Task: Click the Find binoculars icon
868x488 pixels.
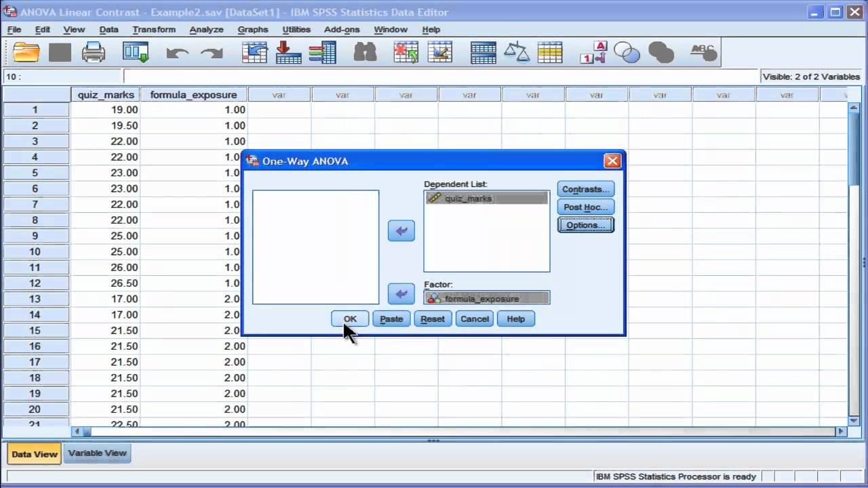Action: (x=365, y=52)
